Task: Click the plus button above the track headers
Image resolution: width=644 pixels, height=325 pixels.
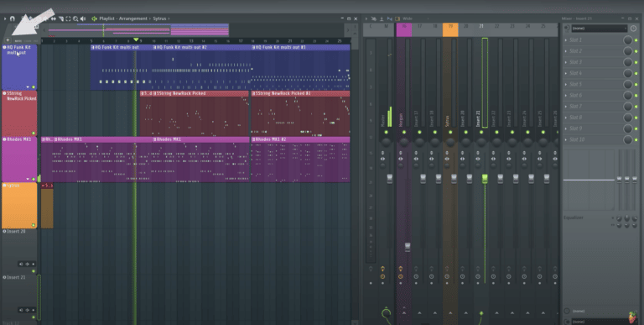Action: (x=8, y=40)
